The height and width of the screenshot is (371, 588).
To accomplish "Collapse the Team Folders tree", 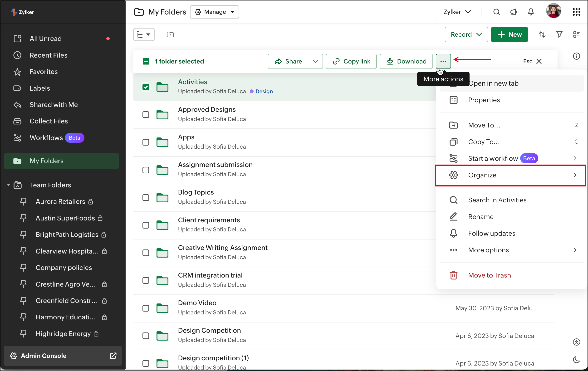I will [x=9, y=185].
